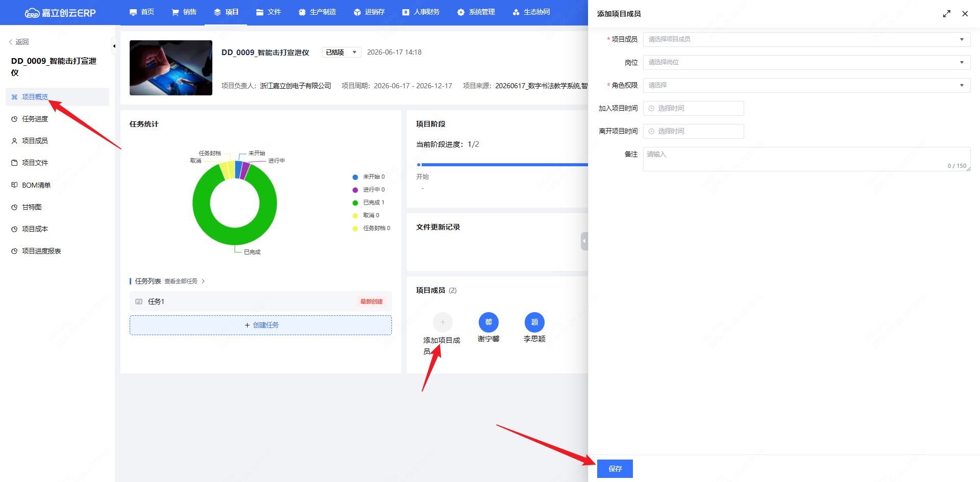Expand the right-side collapse handle
This screenshot has height=482, width=980.
pyautogui.click(x=584, y=241)
